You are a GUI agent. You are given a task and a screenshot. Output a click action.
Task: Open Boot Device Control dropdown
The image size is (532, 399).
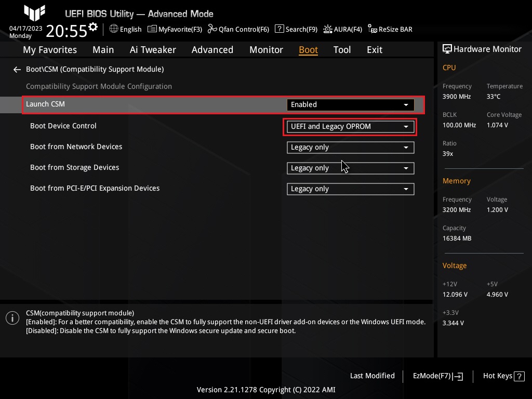click(x=351, y=127)
